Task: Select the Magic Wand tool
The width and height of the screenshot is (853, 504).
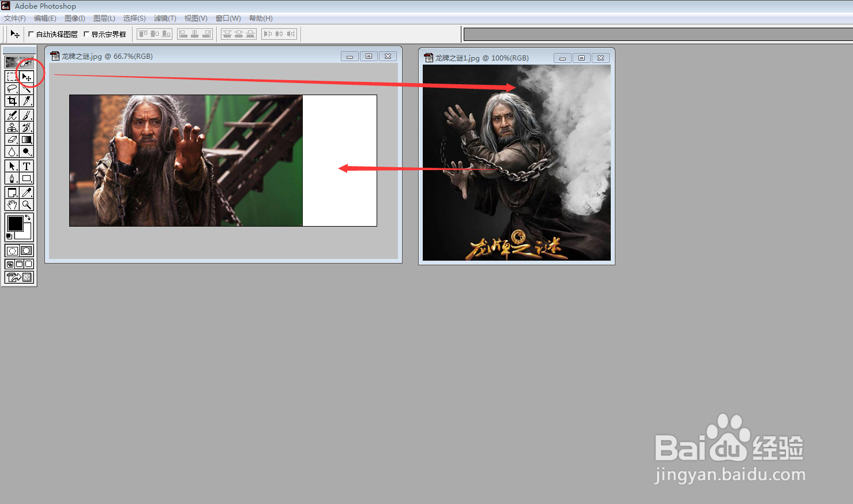Action: point(27,88)
